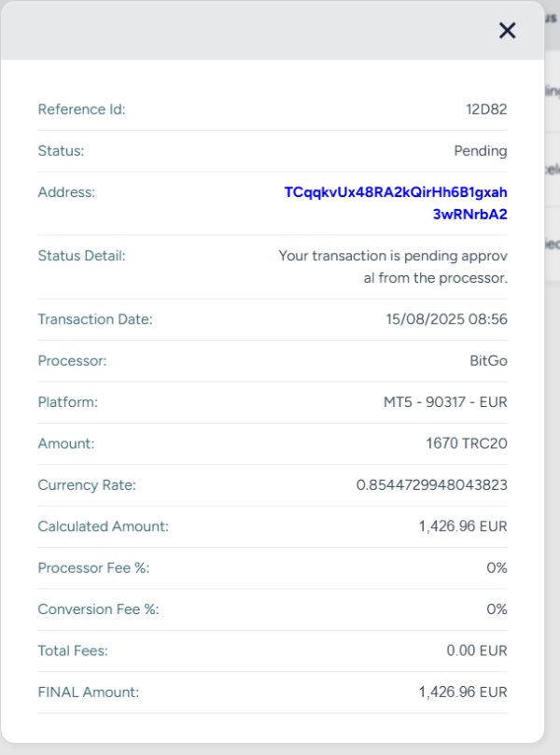Click the 1670 TRC20 amount
The height and width of the screenshot is (755, 560).
point(467,443)
